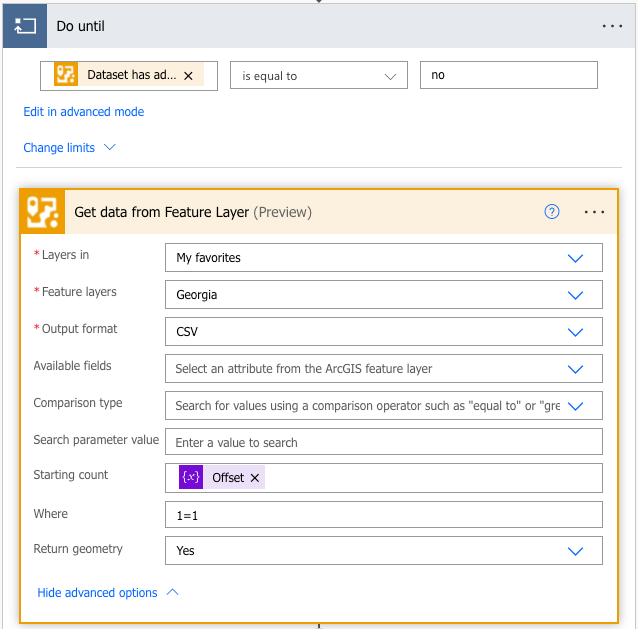Open the Get data action ellipsis menu
638x629 pixels.
tap(595, 212)
